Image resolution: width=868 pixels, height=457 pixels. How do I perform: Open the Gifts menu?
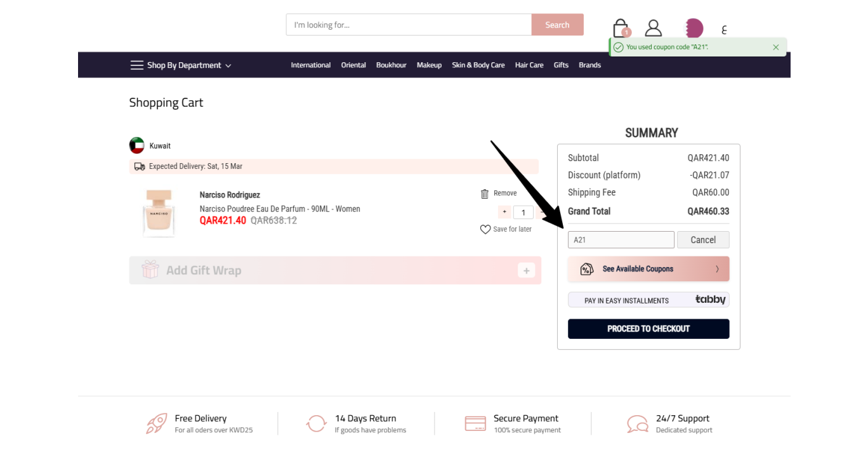(561, 65)
